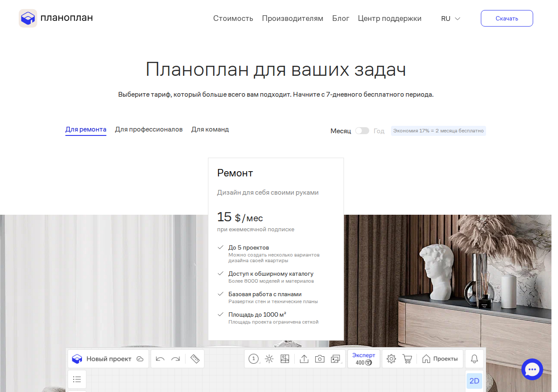Open the Проекты home button
The height and width of the screenshot is (392, 558).
click(440, 359)
